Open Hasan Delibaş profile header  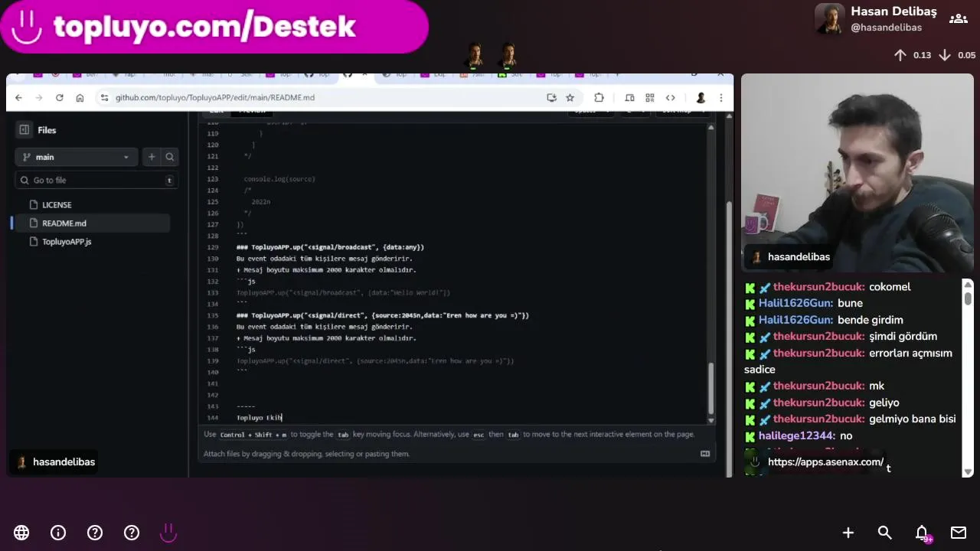tap(877, 18)
